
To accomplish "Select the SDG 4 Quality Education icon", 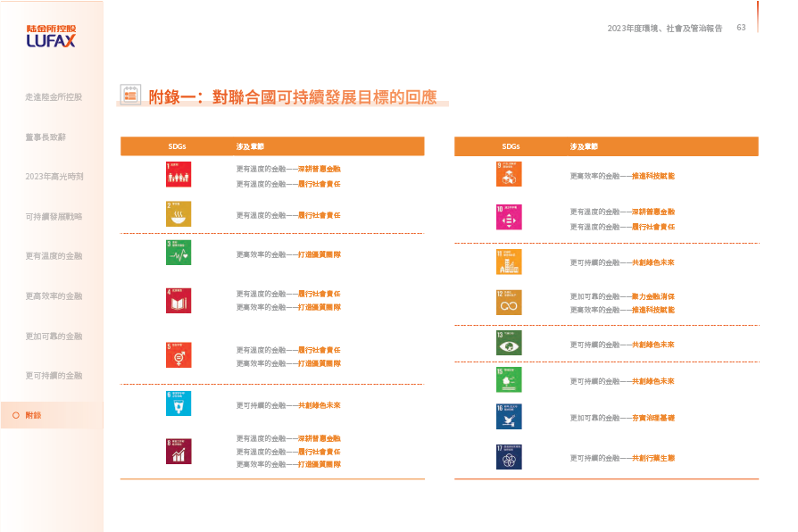I will tap(179, 300).
